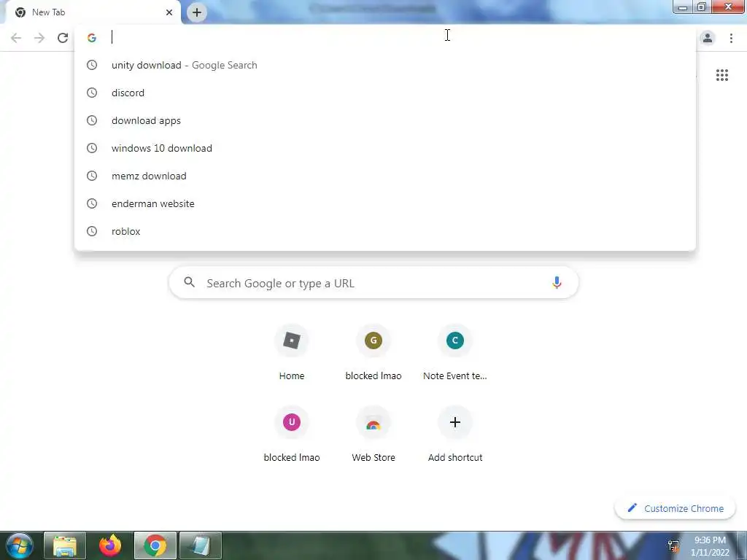Open the Note Event shortcut tile
The image size is (747, 560).
click(455, 354)
